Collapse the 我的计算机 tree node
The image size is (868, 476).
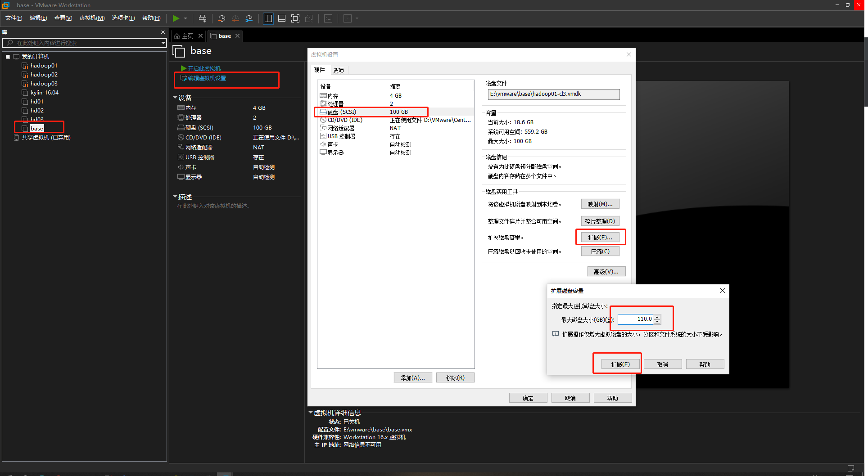point(8,57)
